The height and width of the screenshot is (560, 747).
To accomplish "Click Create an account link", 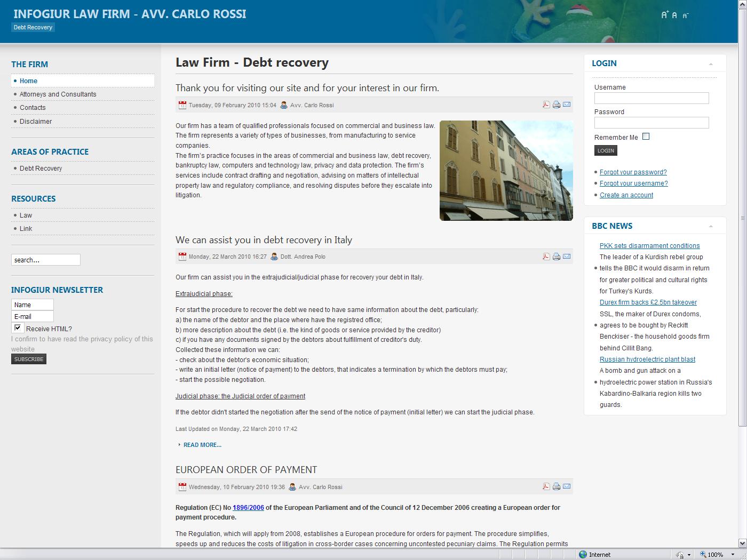I will click(626, 195).
